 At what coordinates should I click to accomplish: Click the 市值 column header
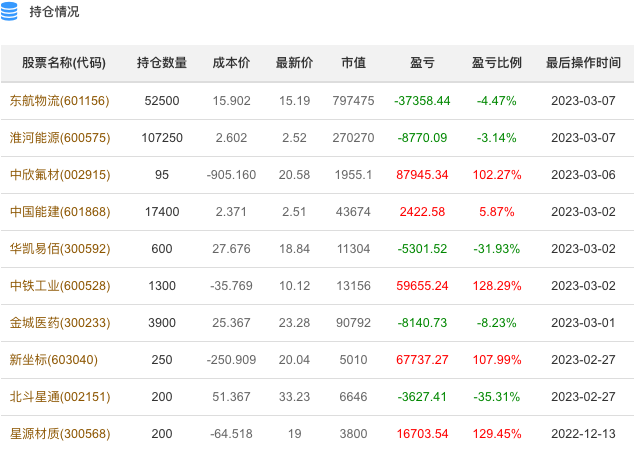tap(354, 63)
